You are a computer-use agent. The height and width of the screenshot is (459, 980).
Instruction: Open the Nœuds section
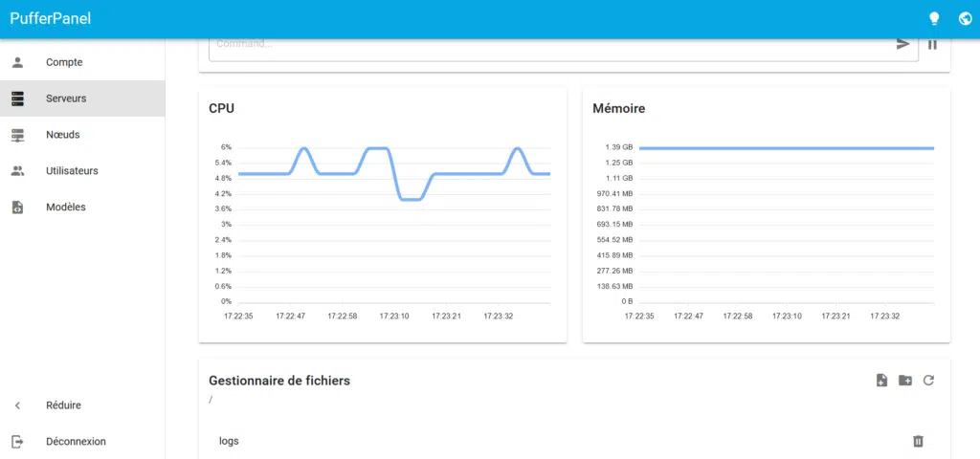tap(82, 135)
